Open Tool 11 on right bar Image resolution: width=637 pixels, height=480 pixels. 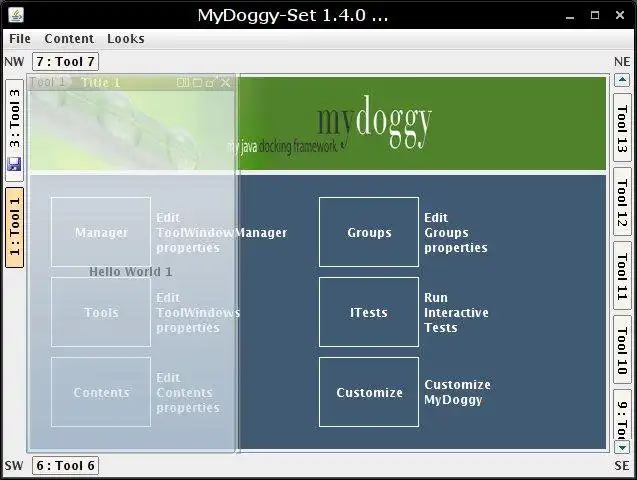(x=622, y=276)
